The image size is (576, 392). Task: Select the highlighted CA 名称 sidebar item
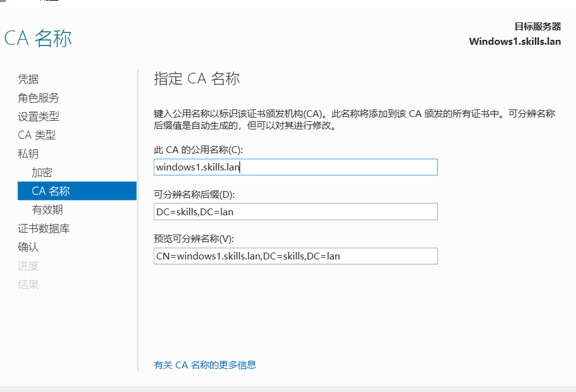point(51,191)
